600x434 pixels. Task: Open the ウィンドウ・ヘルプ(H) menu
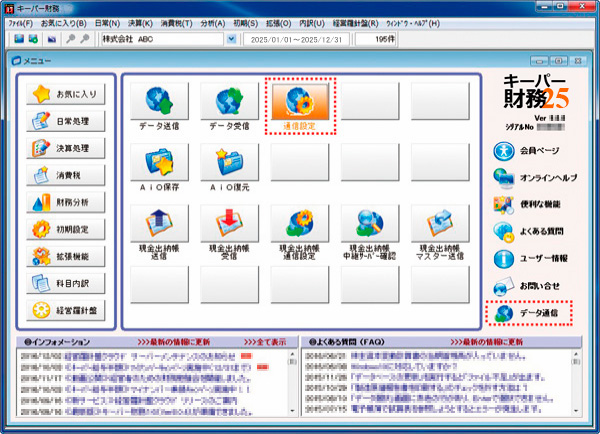click(413, 24)
